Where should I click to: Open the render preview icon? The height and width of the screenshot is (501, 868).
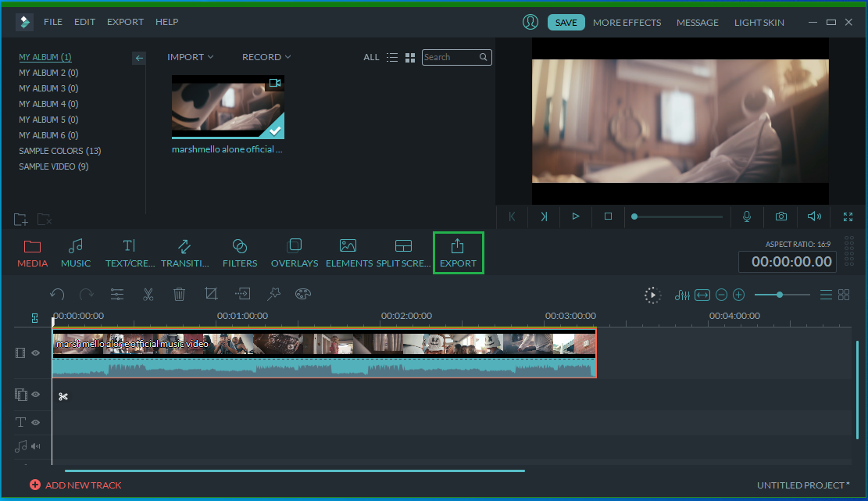coord(652,295)
